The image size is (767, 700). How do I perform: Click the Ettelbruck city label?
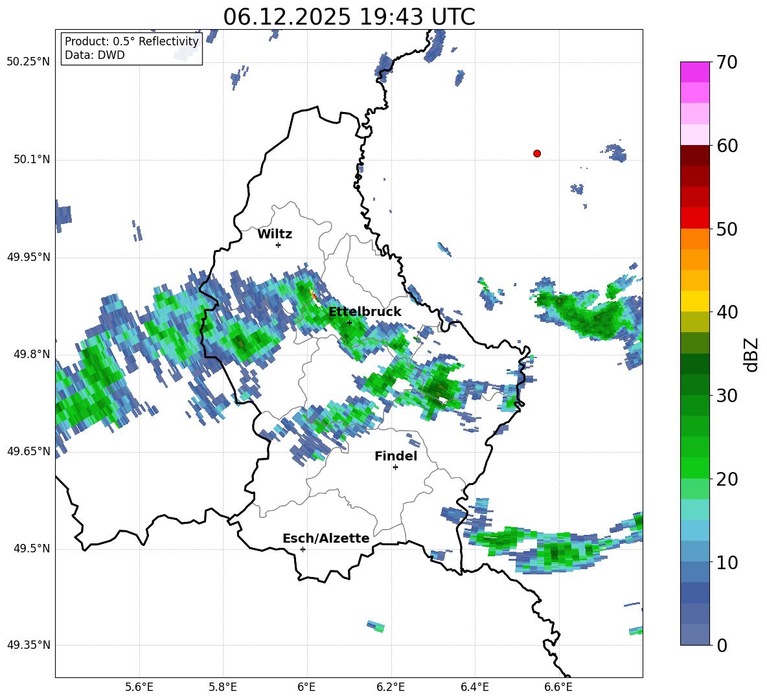365,312
